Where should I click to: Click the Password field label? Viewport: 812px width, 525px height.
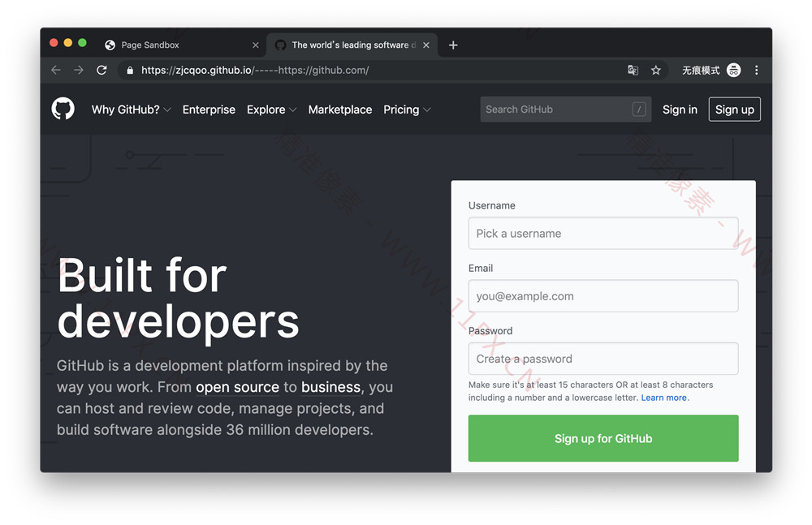490,331
